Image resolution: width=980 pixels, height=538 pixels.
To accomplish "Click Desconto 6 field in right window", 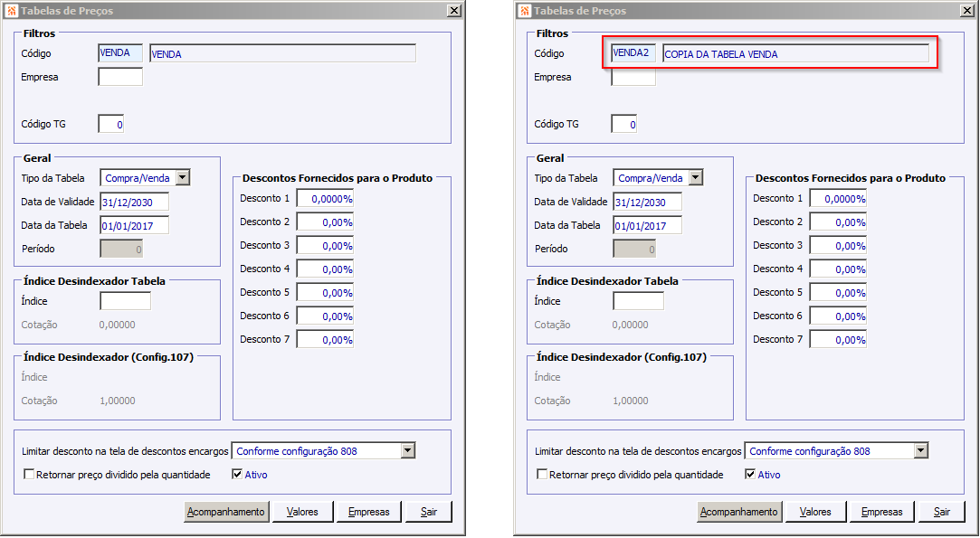I will pos(838,316).
